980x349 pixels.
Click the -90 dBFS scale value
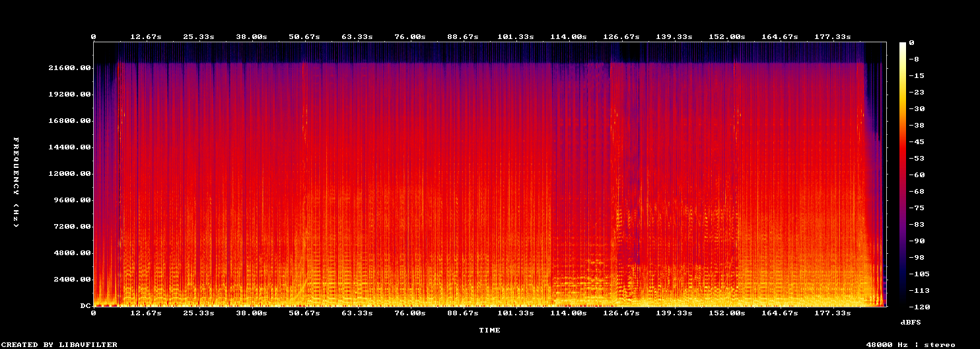click(917, 241)
